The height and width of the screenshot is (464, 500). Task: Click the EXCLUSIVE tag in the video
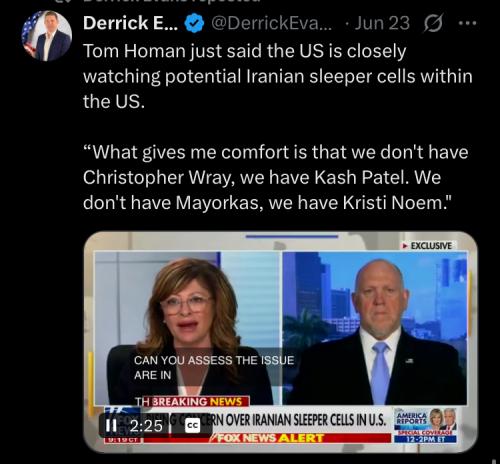click(427, 246)
